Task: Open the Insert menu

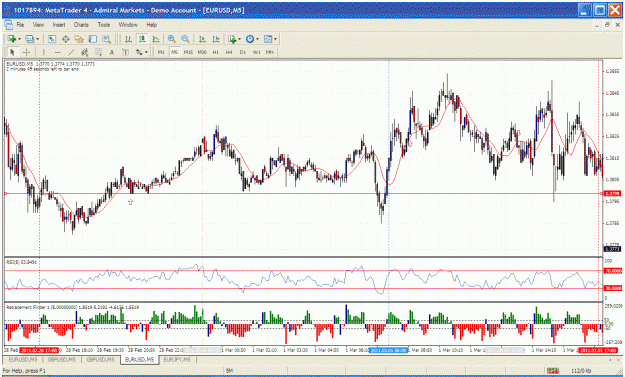Action: (59, 25)
